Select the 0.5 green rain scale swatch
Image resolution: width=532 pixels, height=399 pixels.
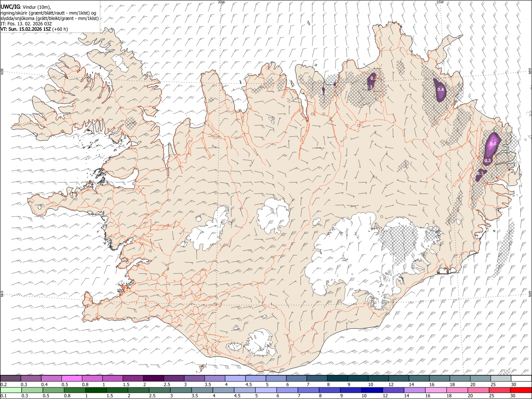(x=53, y=390)
